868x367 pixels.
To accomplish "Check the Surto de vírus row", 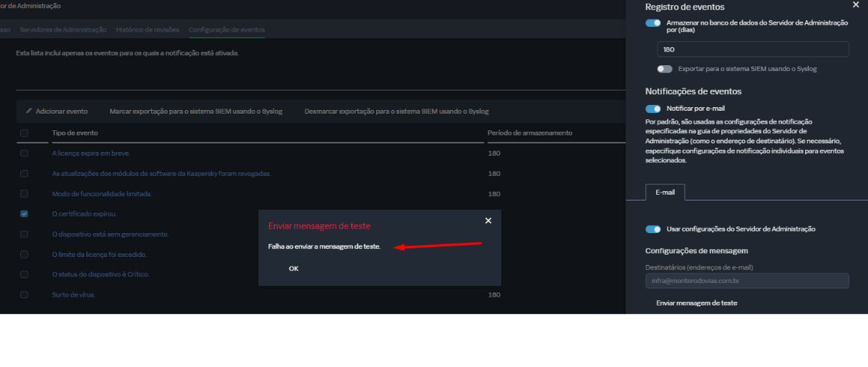I will pyautogui.click(x=25, y=295).
